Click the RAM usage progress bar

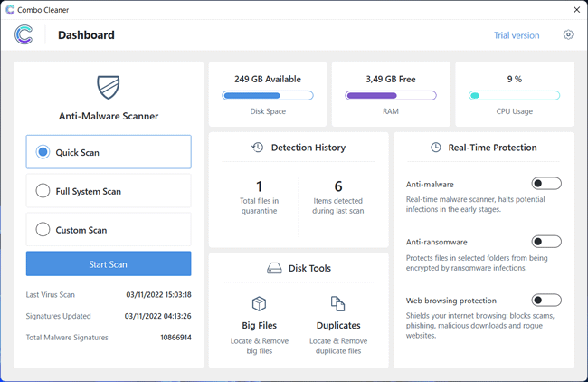[x=391, y=96]
